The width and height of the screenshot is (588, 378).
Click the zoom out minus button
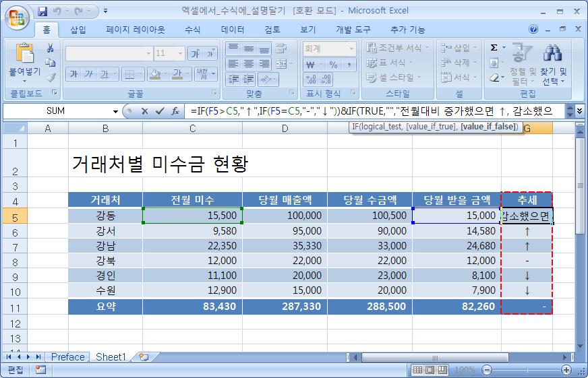[x=487, y=370]
